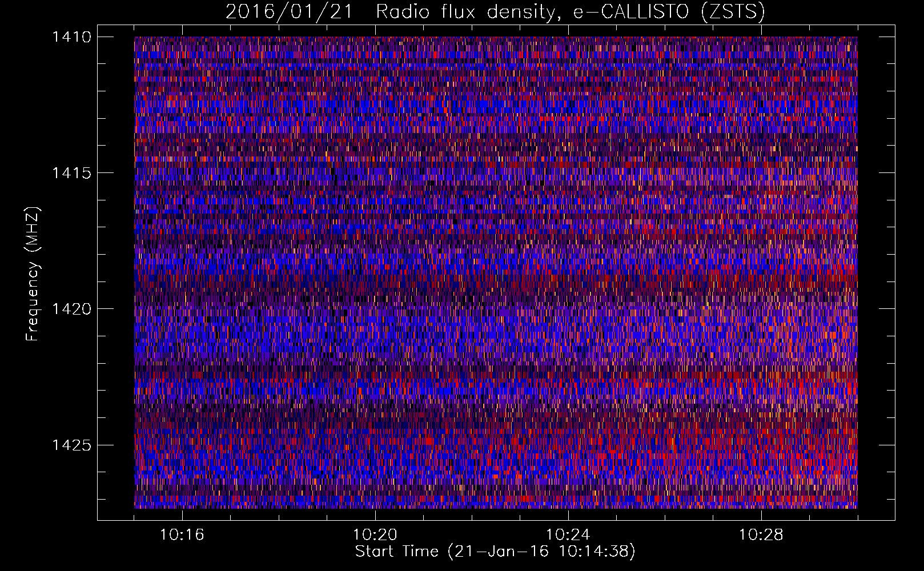Select the 1415 frequency axis label
Viewport: 924px width, 571px height.
coord(72,173)
